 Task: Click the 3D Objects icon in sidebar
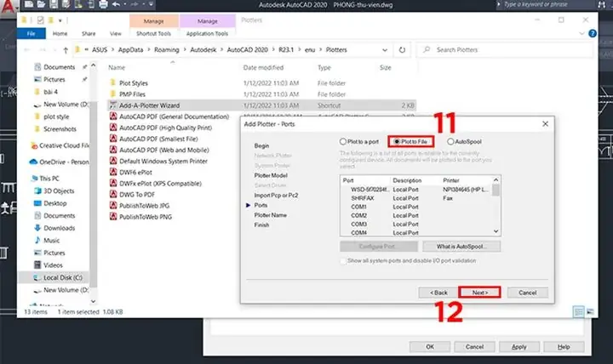(x=37, y=191)
